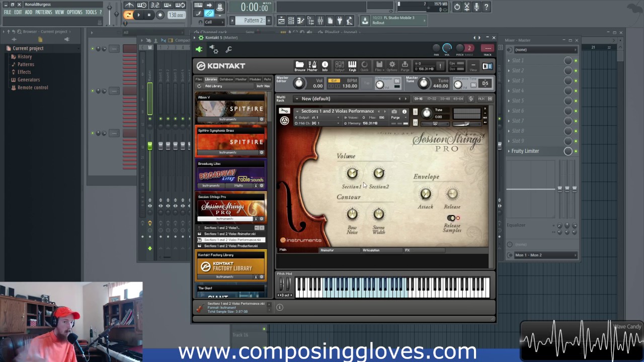This screenshot has width=644, height=362.
Task: Show Session Strings Pro library info
Action: click(256, 219)
